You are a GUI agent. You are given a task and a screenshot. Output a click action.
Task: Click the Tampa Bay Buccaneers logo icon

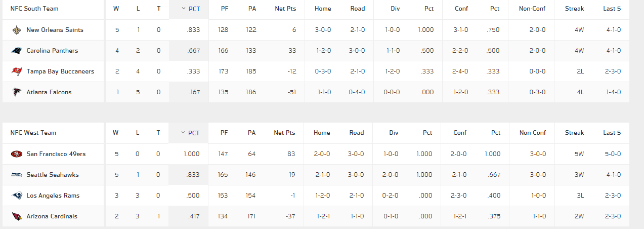tap(17, 71)
